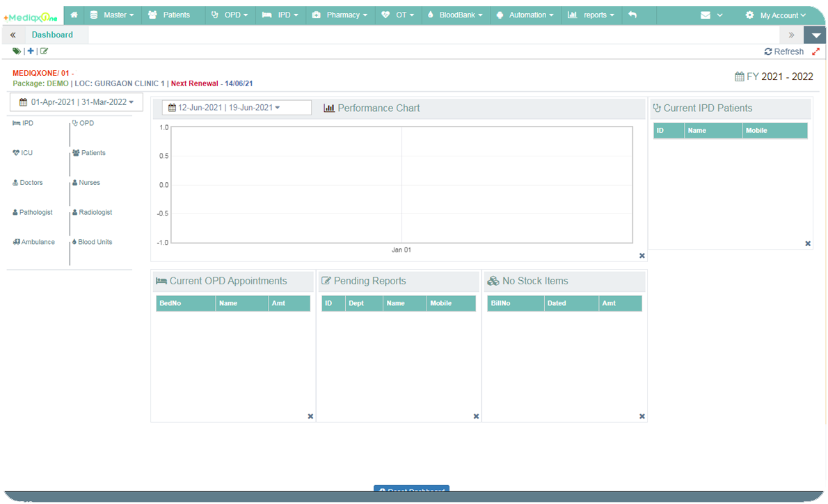Click the Ambulance shortcut link
The height and width of the screenshot is (504, 828).
34,242
